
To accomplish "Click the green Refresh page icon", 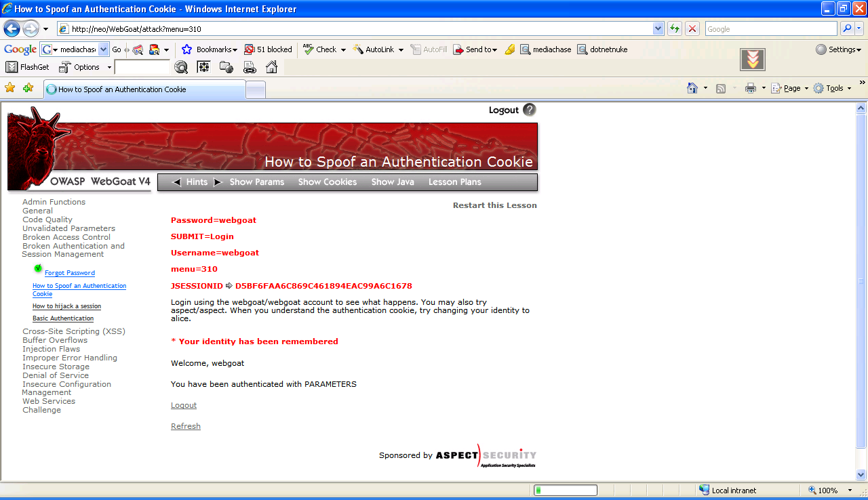I will tap(675, 29).
